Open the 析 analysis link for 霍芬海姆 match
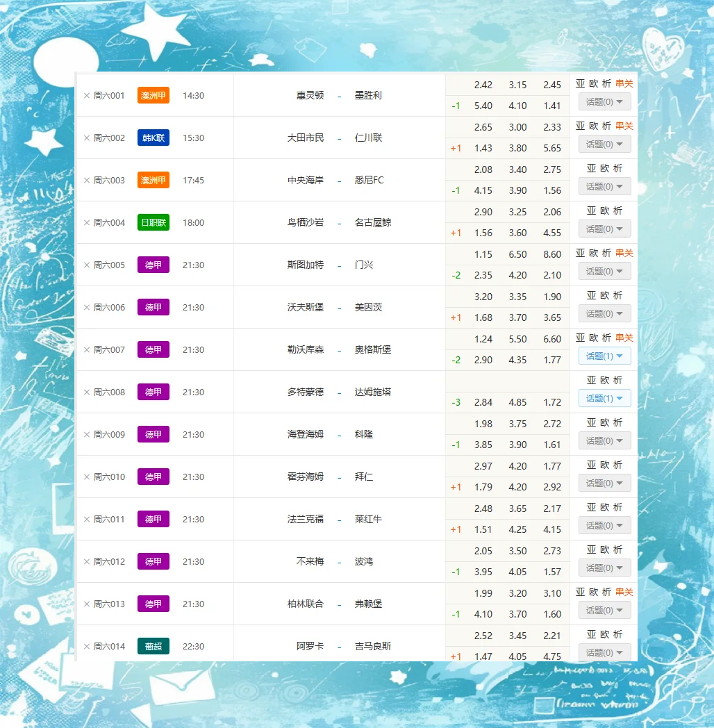Screen dimensions: 714x728 [617, 465]
